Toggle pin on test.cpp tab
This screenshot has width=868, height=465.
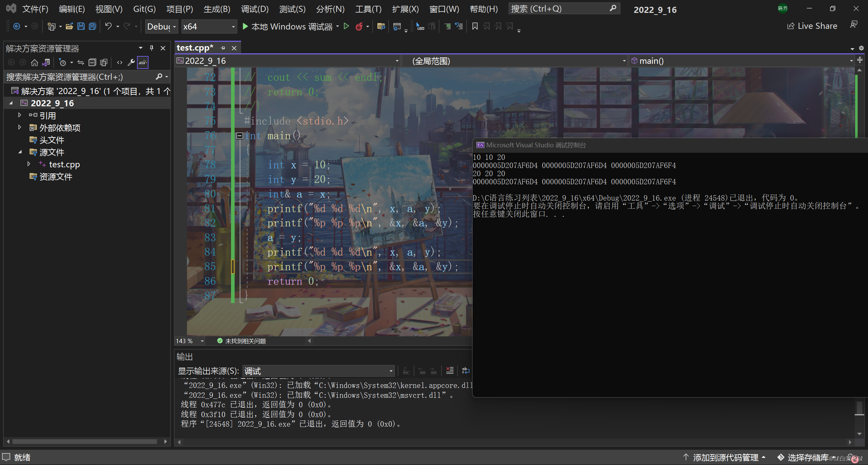pyautogui.click(x=223, y=48)
